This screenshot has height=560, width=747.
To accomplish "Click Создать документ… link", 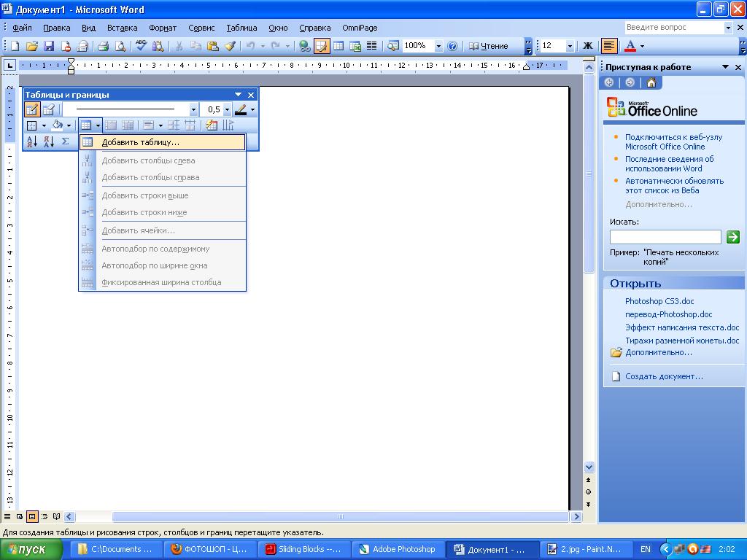I will [664, 376].
